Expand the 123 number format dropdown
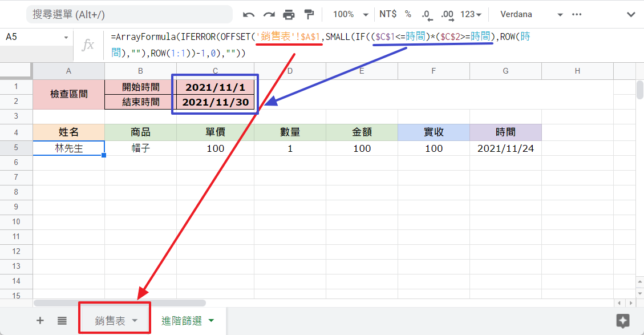This screenshot has height=335, width=644. (471, 14)
